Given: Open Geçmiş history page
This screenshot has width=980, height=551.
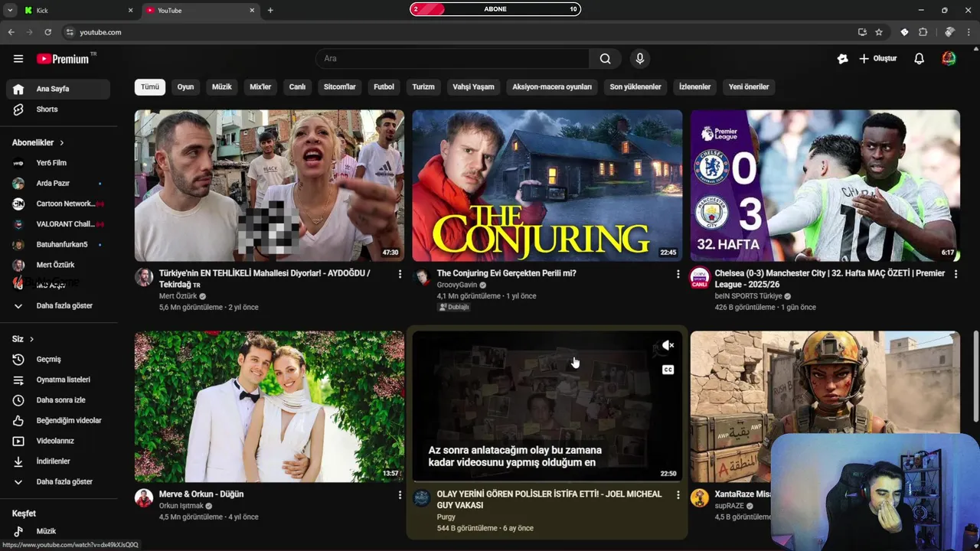Looking at the screenshot, I should (58, 359).
